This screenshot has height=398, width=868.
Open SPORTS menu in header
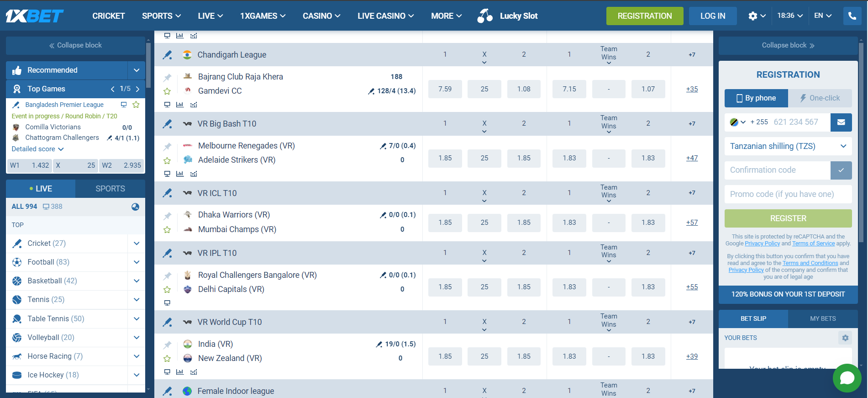[x=161, y=16]
